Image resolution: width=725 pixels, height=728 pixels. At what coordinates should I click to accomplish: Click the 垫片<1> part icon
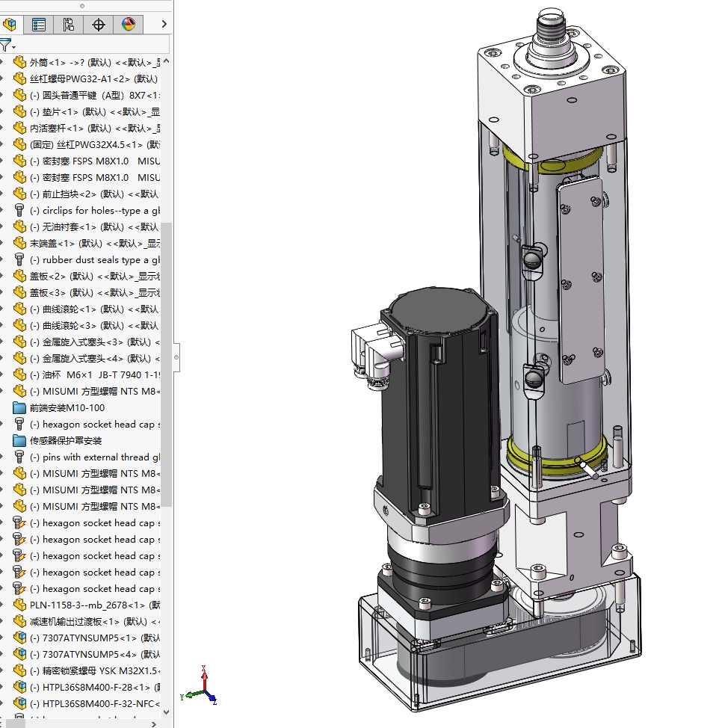19,111
